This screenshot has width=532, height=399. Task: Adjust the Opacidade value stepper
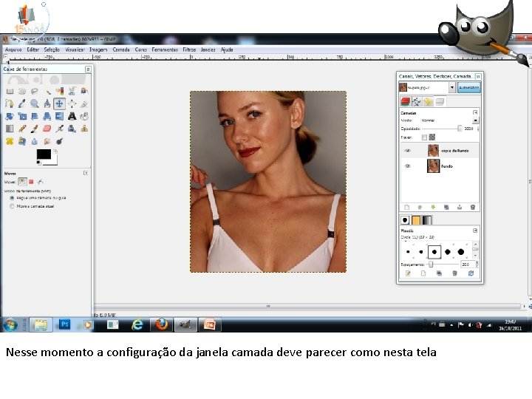coord(478,129)
